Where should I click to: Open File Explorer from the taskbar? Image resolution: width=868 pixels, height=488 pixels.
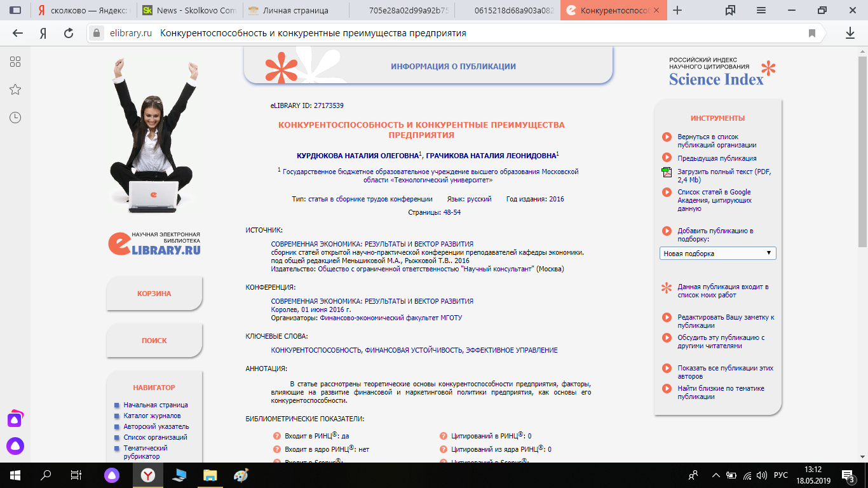coord(210,475)
